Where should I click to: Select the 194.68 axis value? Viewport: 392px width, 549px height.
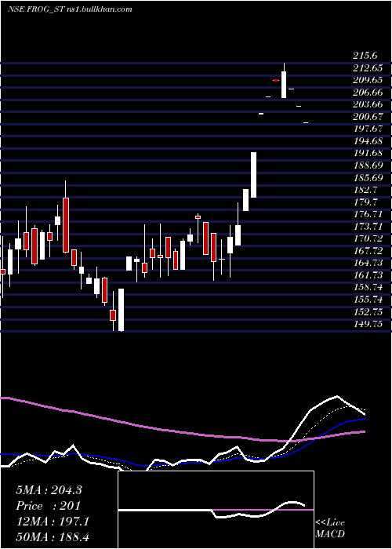[368, 141]
